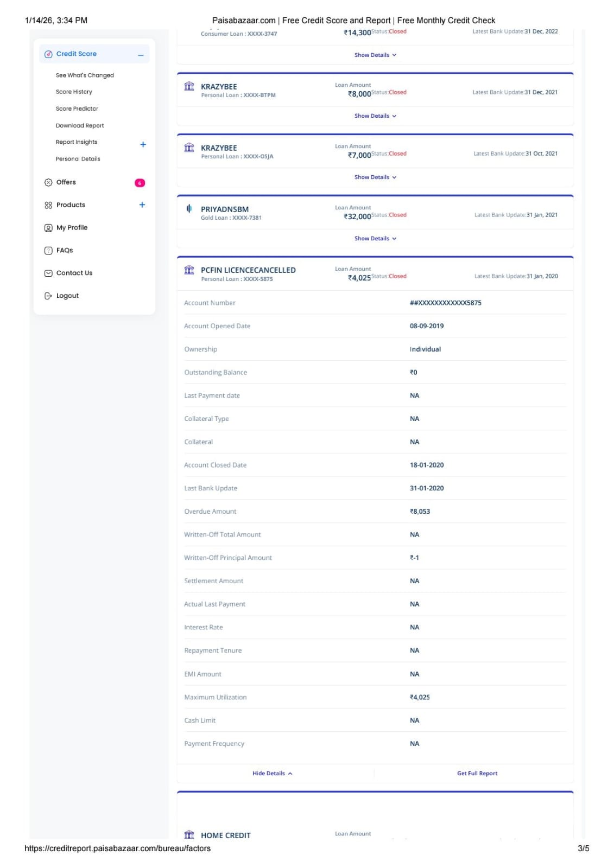
Task: Click the My Profile person icon
Action: (x=48, y=228)
